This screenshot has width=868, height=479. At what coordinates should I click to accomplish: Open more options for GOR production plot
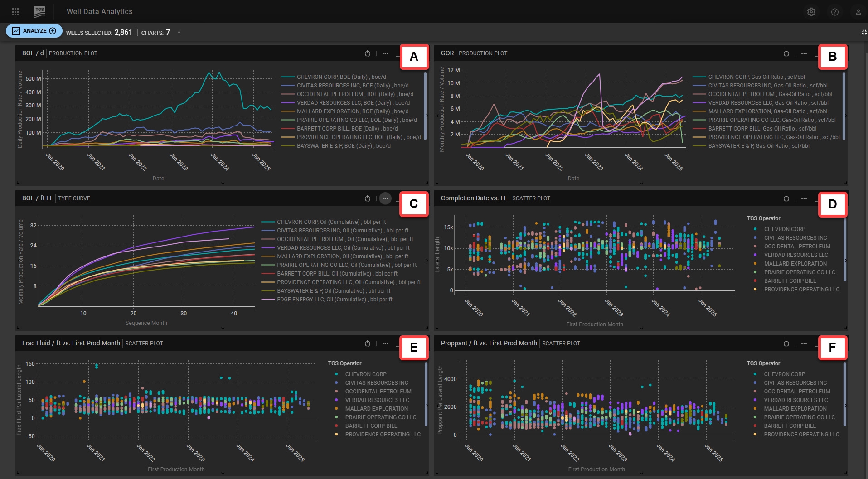tap(804, 53)
